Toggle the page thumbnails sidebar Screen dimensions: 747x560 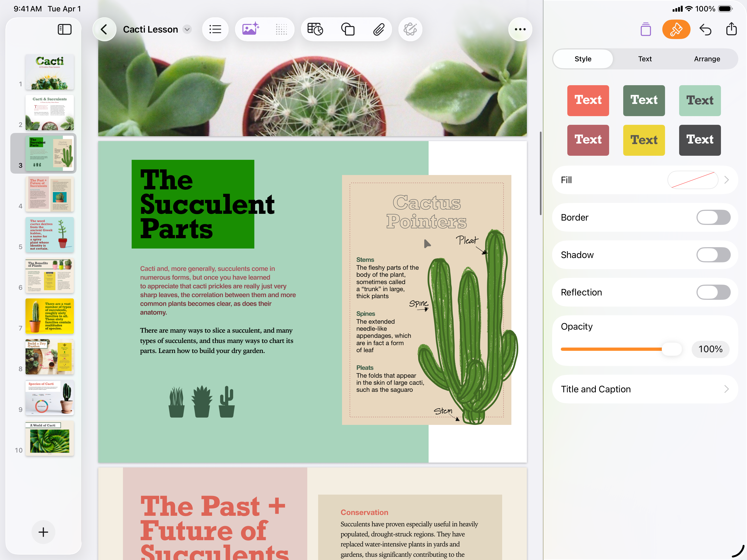pos(64,29)
